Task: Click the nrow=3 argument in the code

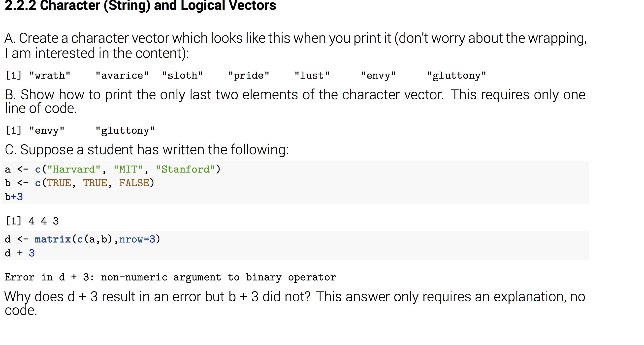Action: [x=137, y=239]
